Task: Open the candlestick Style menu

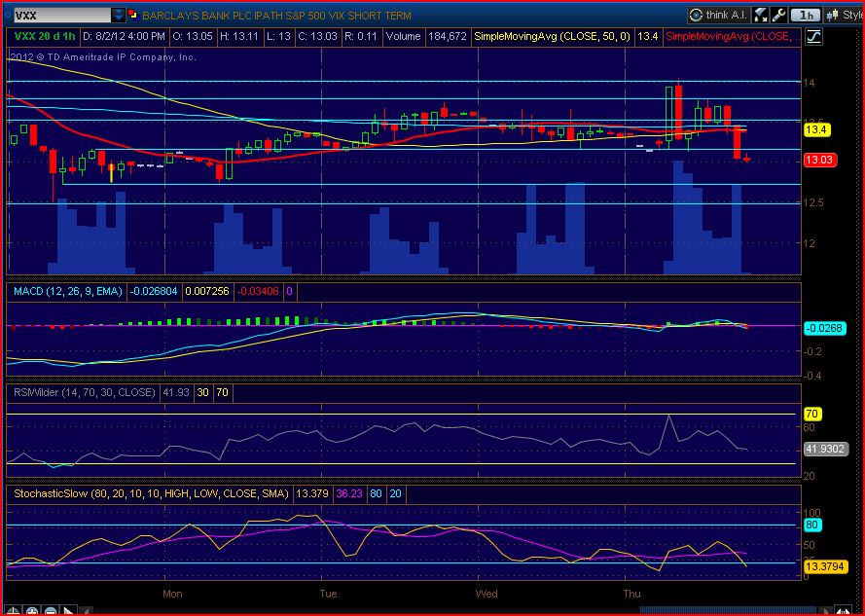Action: [x=845, y=15]
